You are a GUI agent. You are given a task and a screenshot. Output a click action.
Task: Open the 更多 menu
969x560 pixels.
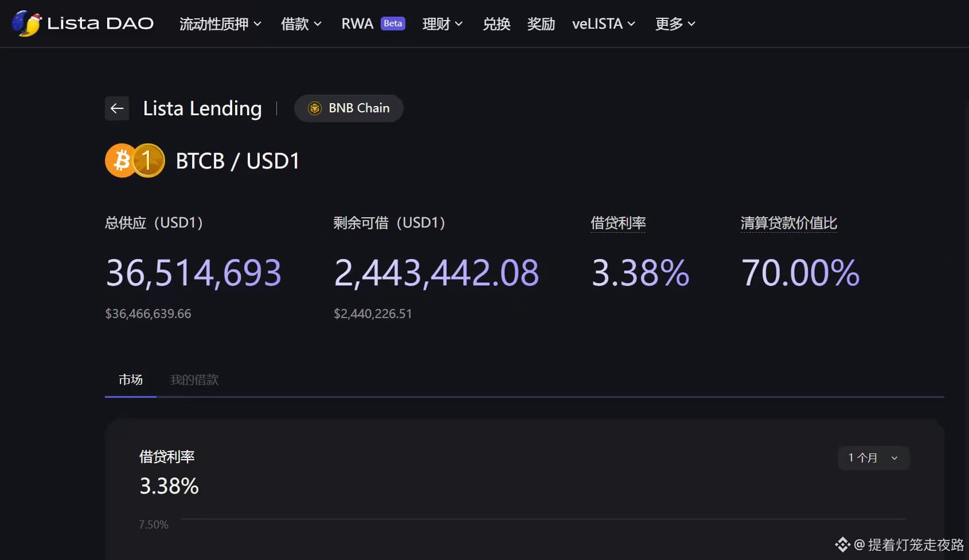(675, 24)
